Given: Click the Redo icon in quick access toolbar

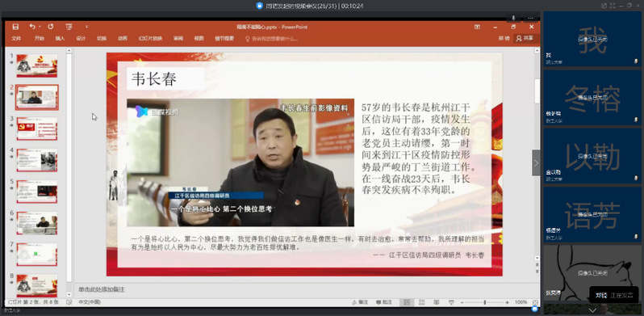Looking at the screenshot, I should click(51, 27).
